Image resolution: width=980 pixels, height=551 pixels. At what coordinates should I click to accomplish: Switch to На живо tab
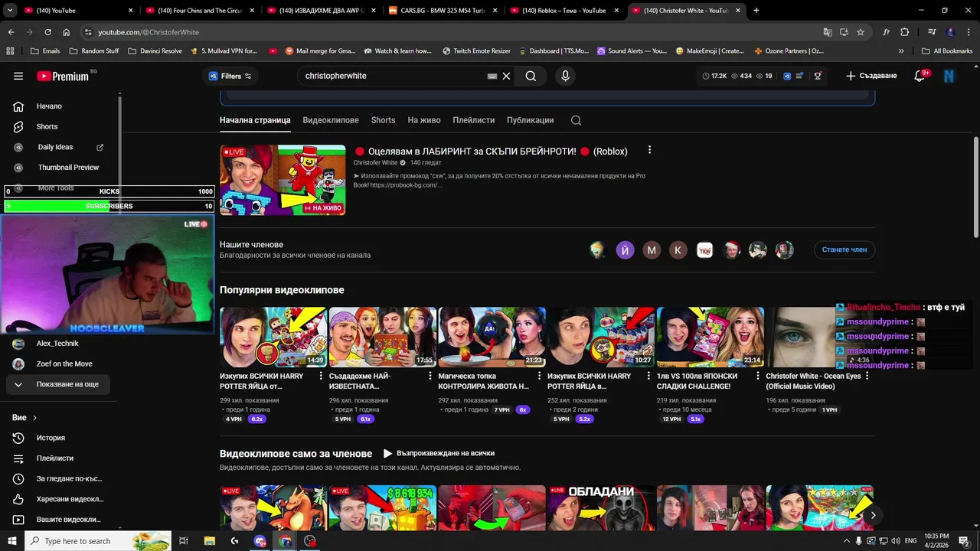424,120
